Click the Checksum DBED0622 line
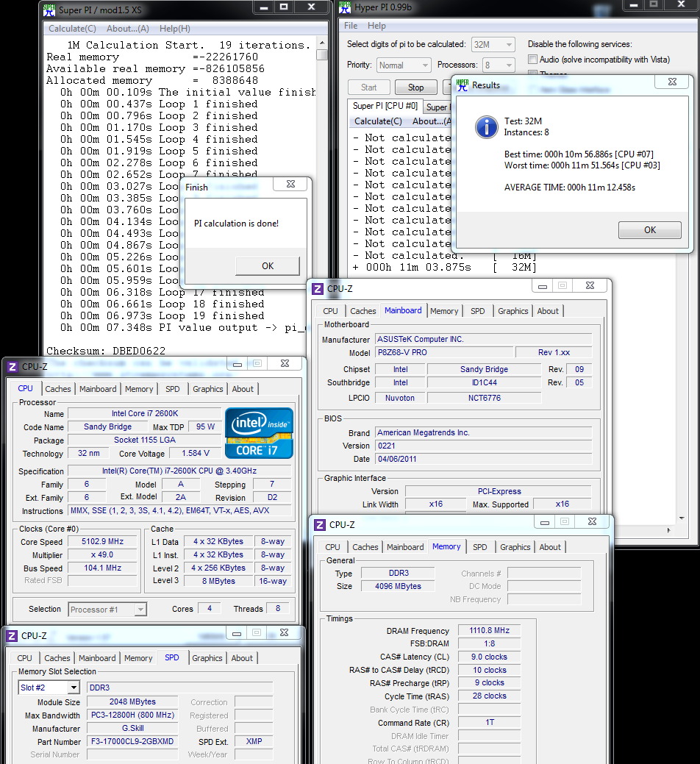 coord(106,351)
